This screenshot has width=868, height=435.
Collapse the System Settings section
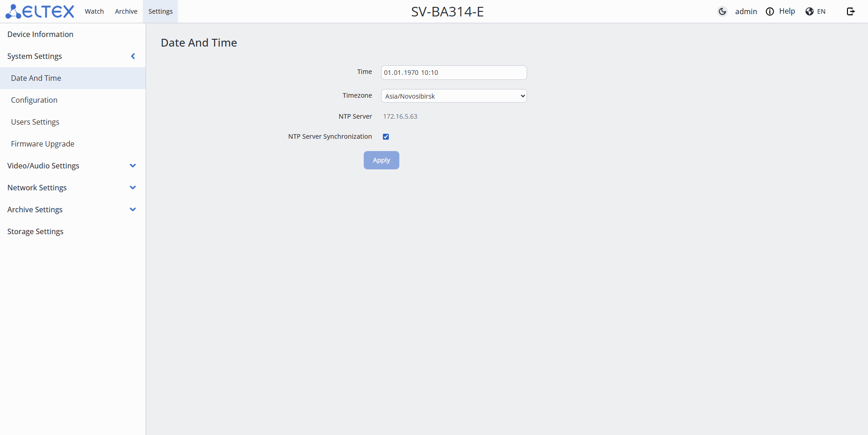[x=133, y=56]
